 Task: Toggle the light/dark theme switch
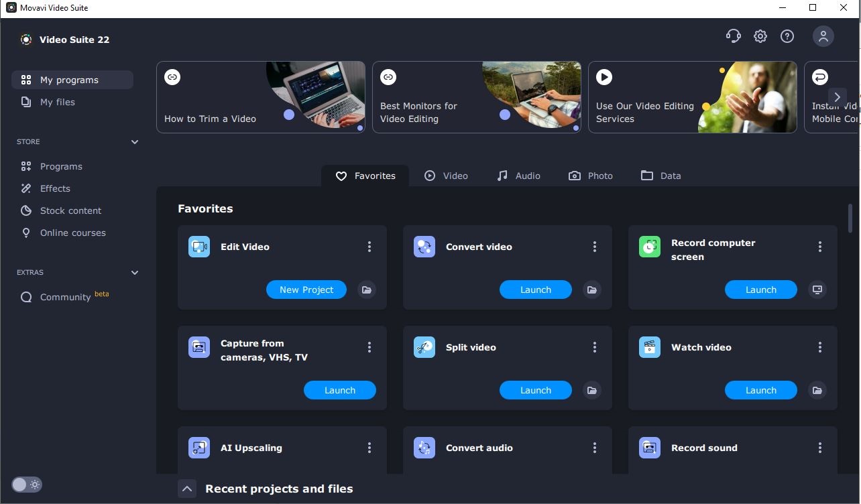(27, 485)
